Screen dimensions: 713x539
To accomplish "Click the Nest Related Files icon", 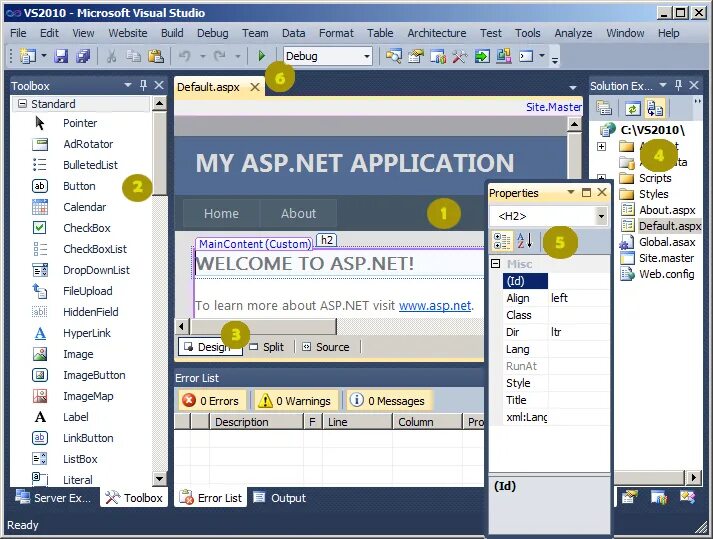I will (x=655, y=108).
